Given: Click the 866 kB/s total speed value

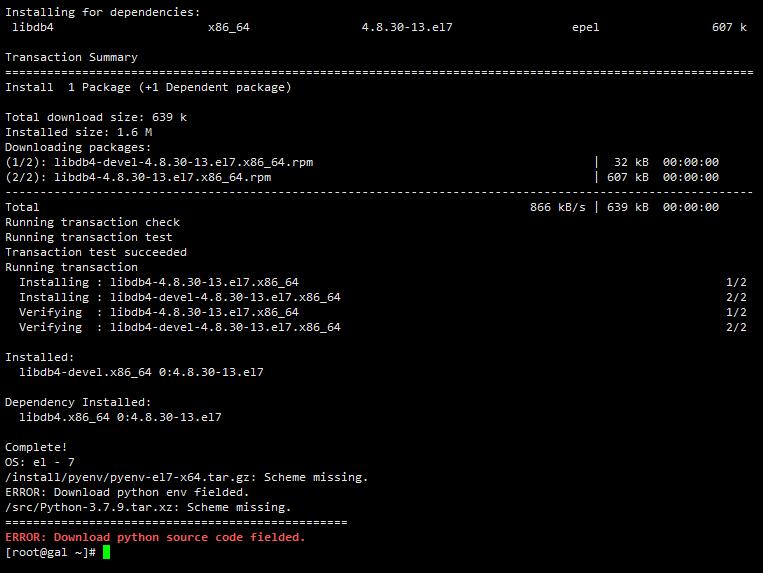Looking at the screenshot, I should pyautogui.click(x=558, y=207).
